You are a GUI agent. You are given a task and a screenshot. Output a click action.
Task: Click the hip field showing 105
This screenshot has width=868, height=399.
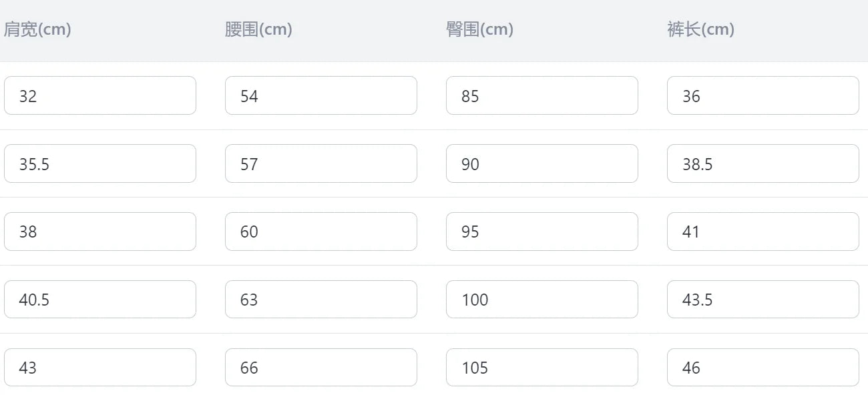pos(542,368)
